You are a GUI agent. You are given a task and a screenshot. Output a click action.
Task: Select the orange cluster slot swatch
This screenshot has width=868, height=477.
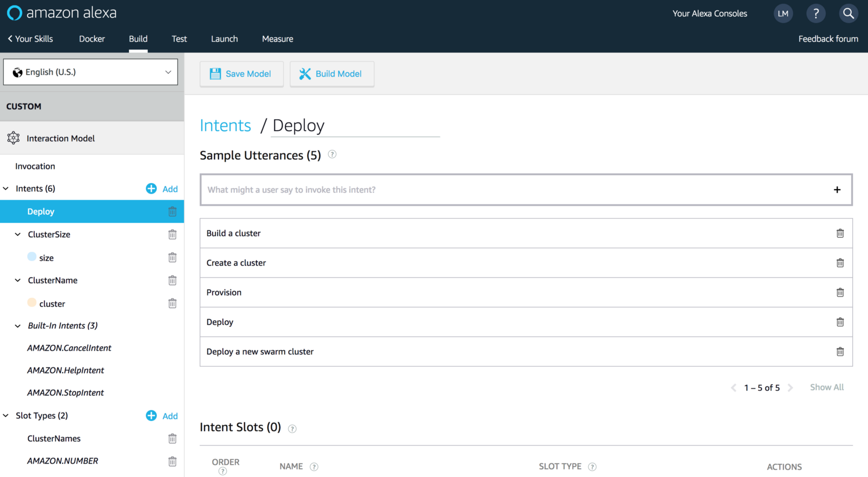[32, 303]
